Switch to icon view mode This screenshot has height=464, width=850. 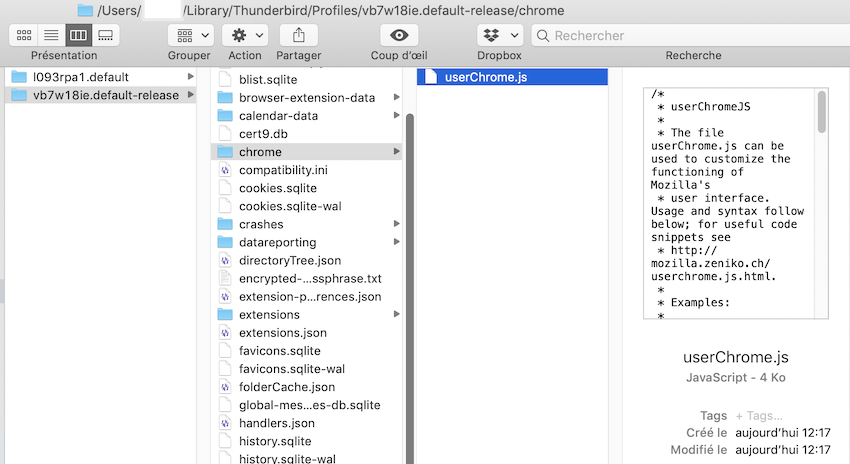[23, 35]
